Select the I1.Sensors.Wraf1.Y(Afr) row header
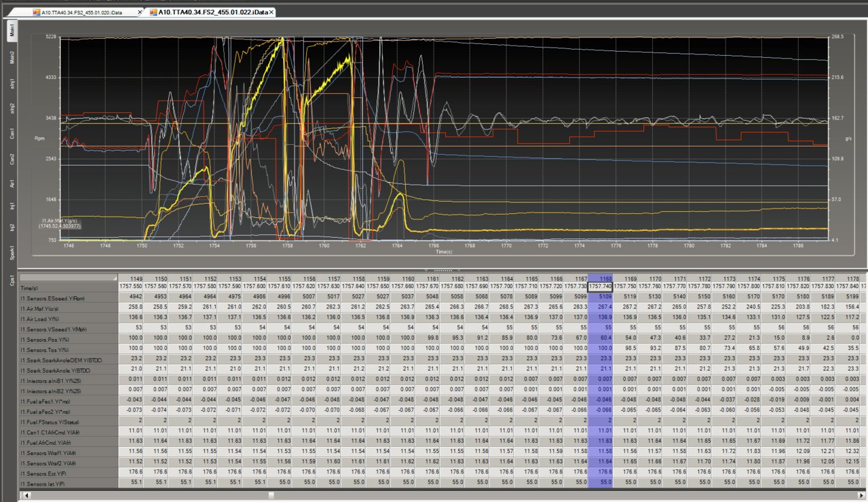This screenshot has width=868, height=502. coord(70,451)
